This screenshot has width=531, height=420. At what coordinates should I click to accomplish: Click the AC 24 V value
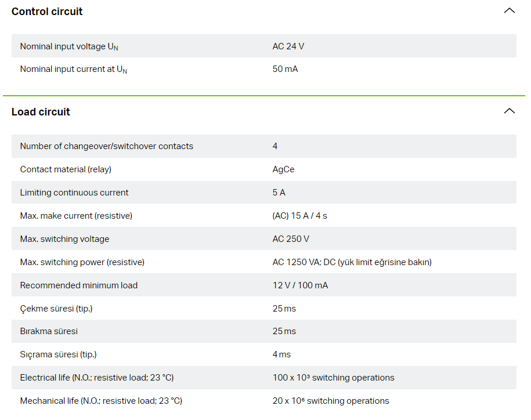click(x=288, y=46)
